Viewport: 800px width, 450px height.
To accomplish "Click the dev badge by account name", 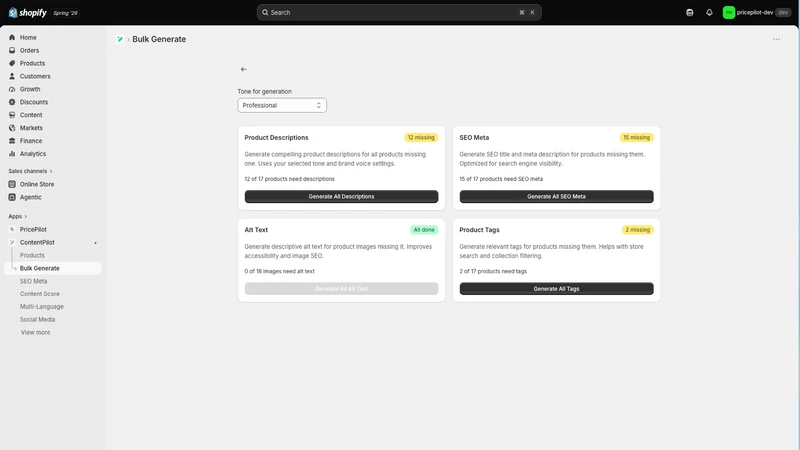I will pyautogui.click(x=783, y=13).
